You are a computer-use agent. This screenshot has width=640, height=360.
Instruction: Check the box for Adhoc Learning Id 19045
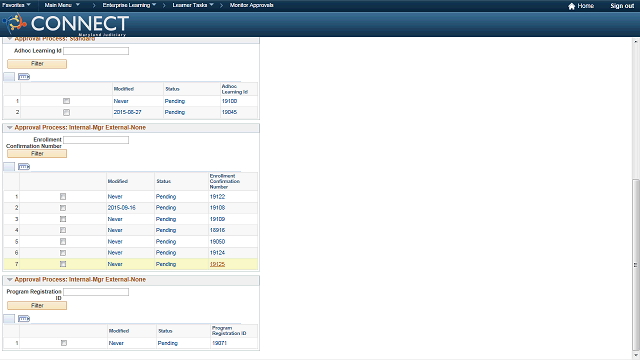tap(67, 112)
